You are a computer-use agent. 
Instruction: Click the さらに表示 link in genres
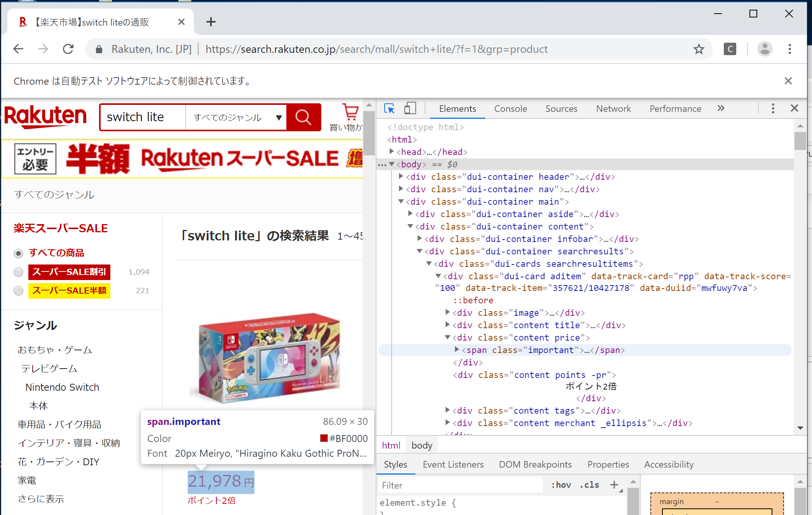pyautogui.click(x=41, y=499)
